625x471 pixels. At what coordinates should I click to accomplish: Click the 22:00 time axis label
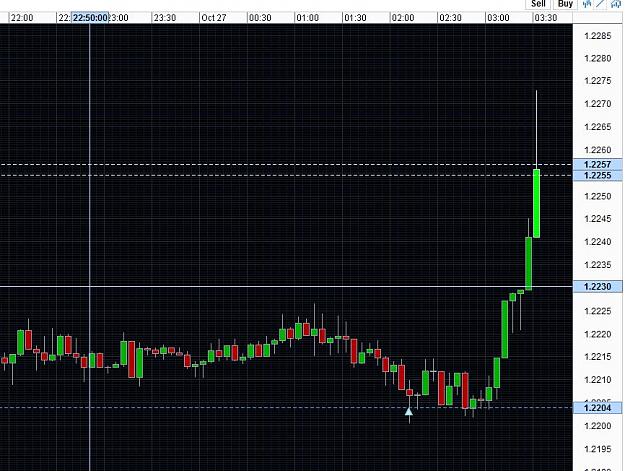click(22, 18)
